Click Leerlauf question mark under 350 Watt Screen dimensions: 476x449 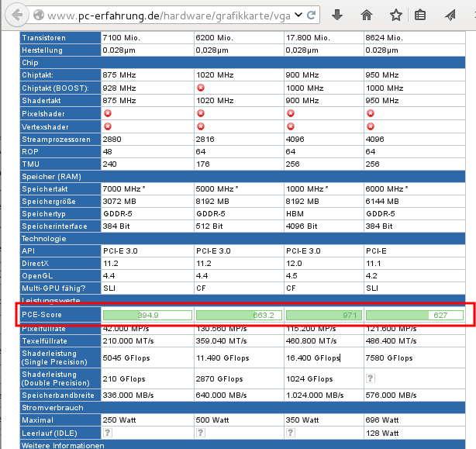(x=291, y=433)
